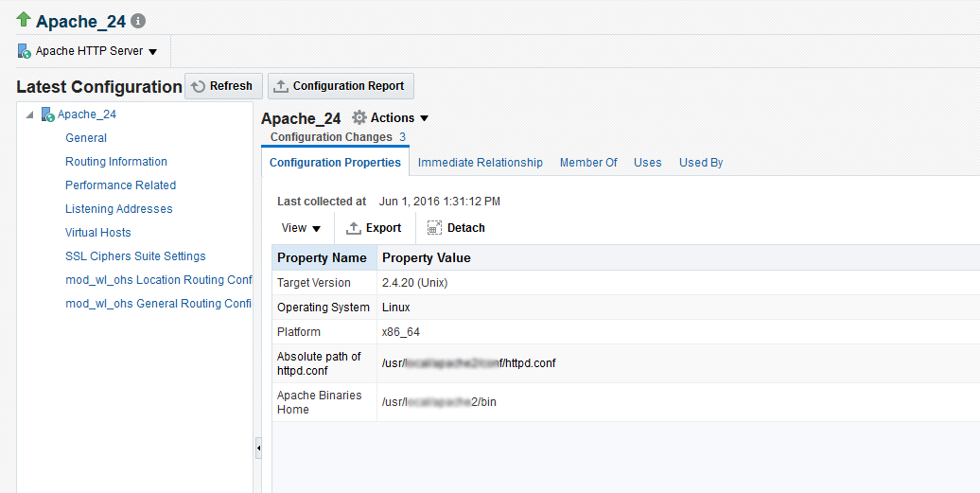Open mod_wl_ohs Location Routing Conf item

tap(159, 280)
